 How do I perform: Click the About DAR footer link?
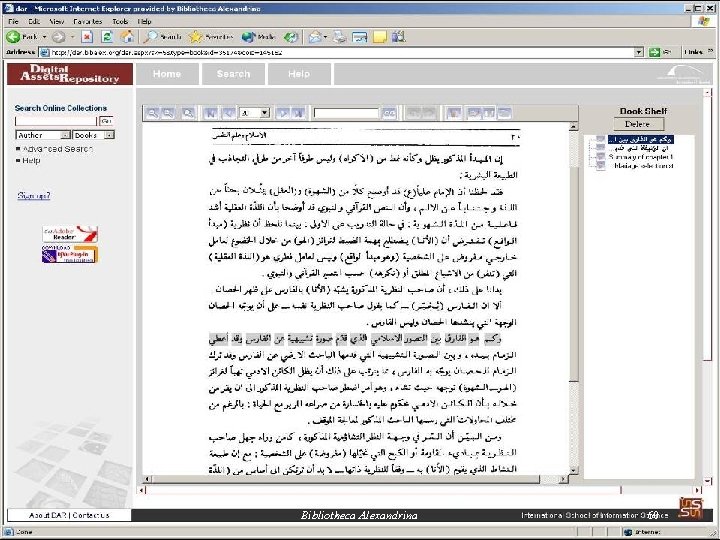tap(48, 515)
